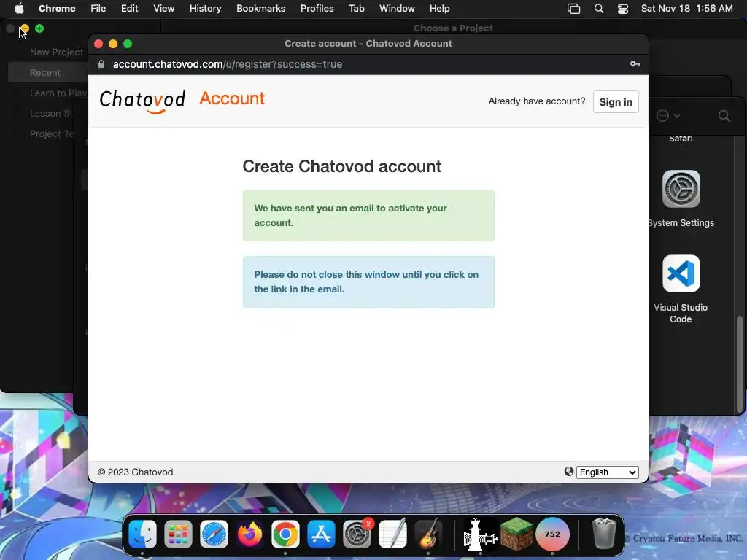Open the Bookmarks menu
Screen dimensions: 747x560
pos(260,8)
